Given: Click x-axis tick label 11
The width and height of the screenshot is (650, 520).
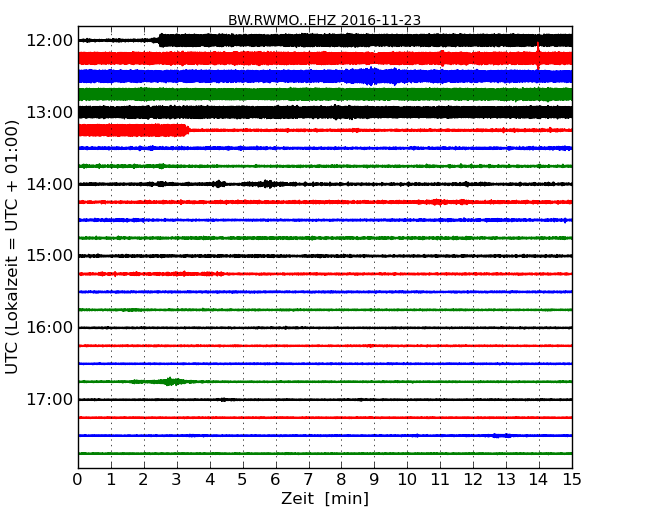Looking at the screenshot, I should pyautogui.click(x=440, y=479).
